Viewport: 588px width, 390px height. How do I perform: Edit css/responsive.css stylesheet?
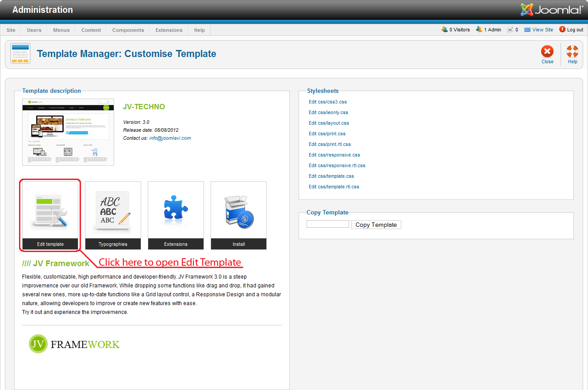(334, 155)
